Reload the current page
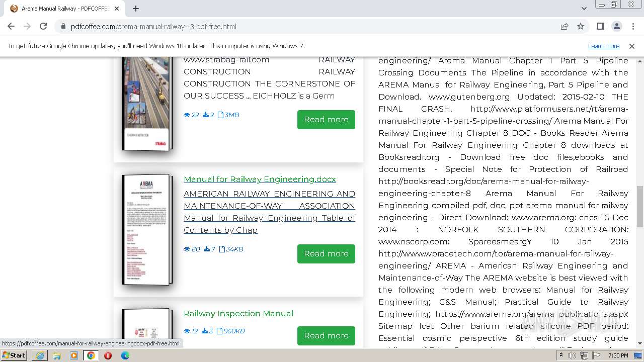The width and height of the screenshot is (644, 362). (x=43, y=26)
